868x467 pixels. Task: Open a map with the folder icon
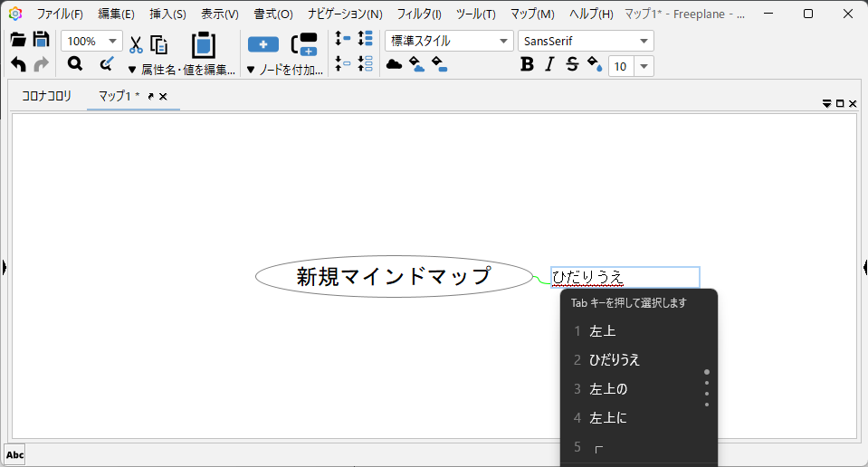tap(18, 39)
